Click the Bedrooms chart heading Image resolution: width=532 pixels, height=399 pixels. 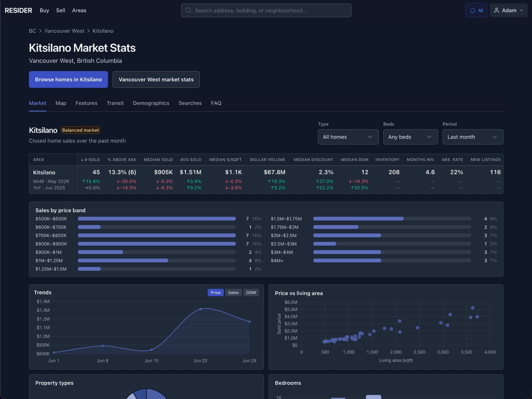[288, 383]
